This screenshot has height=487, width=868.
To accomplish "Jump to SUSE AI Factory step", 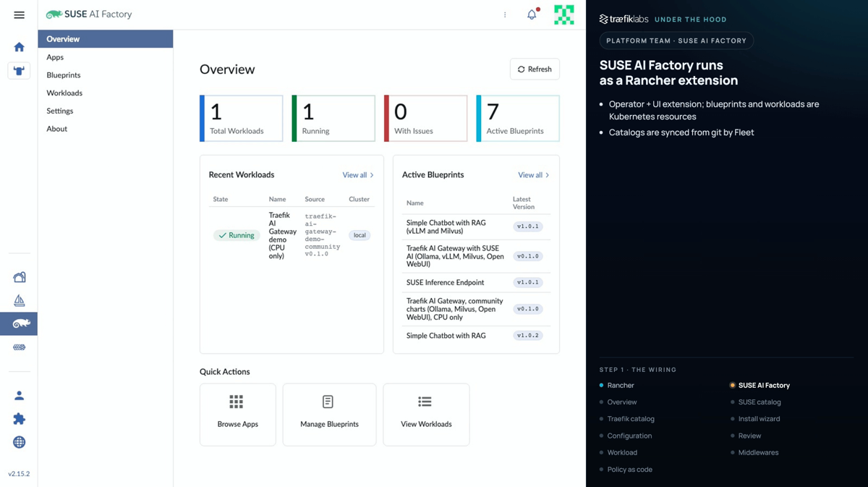I will coord(764,386).
